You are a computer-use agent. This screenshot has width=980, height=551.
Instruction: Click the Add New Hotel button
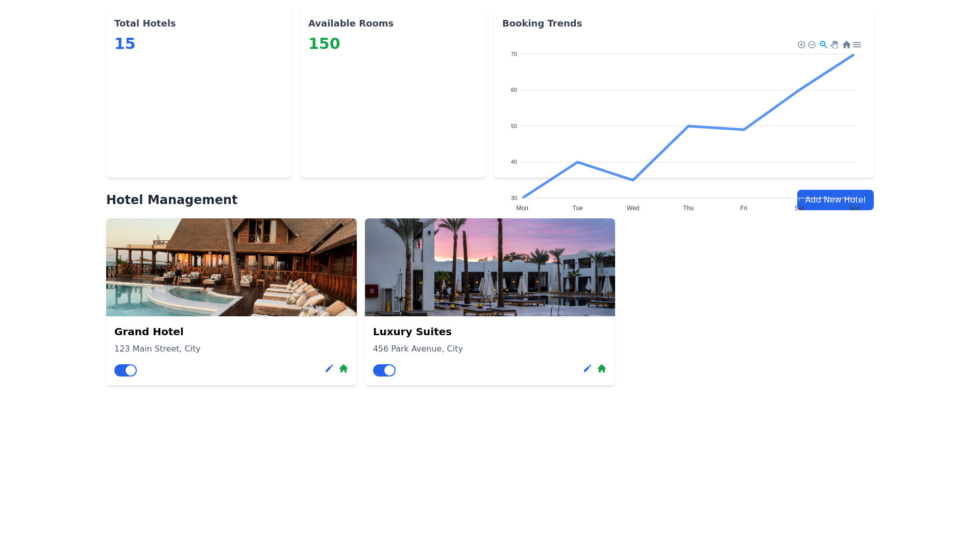point(836,200)
